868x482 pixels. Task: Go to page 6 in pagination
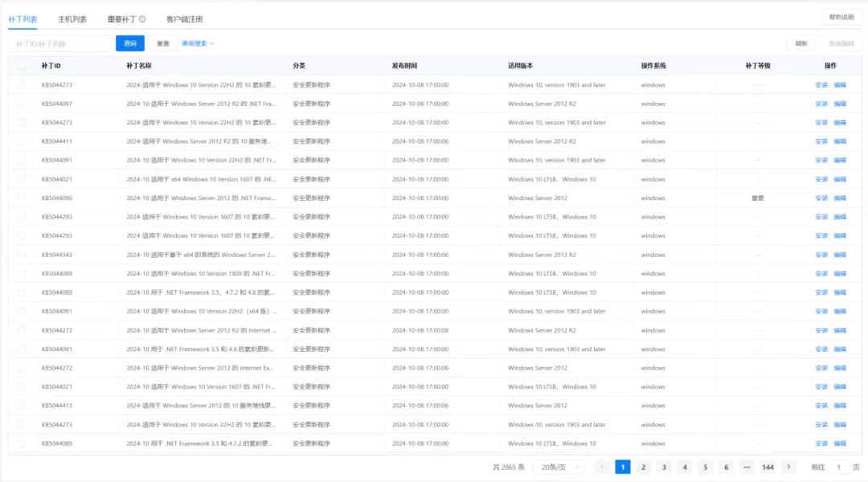pyautogui.click(x=727, y=467)
